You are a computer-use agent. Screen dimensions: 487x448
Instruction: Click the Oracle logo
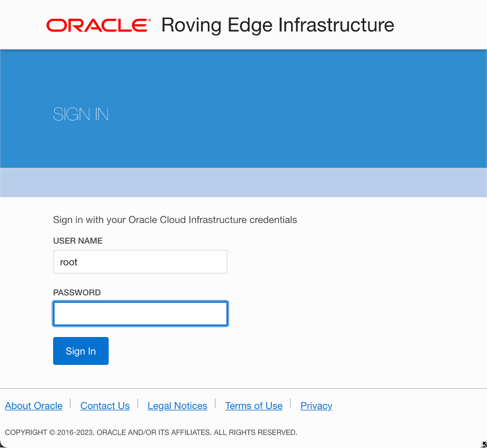tap(97, 25)
